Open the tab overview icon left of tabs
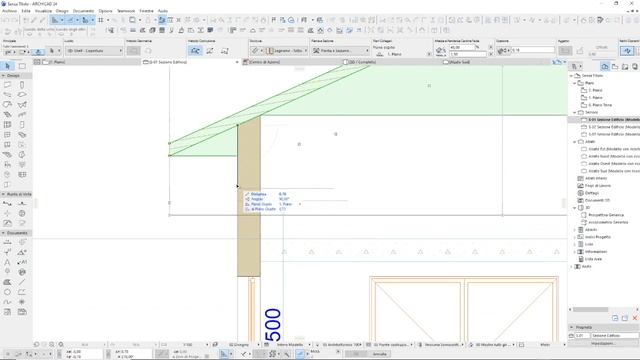The image size is (640, 360). (x=37, y=62)
